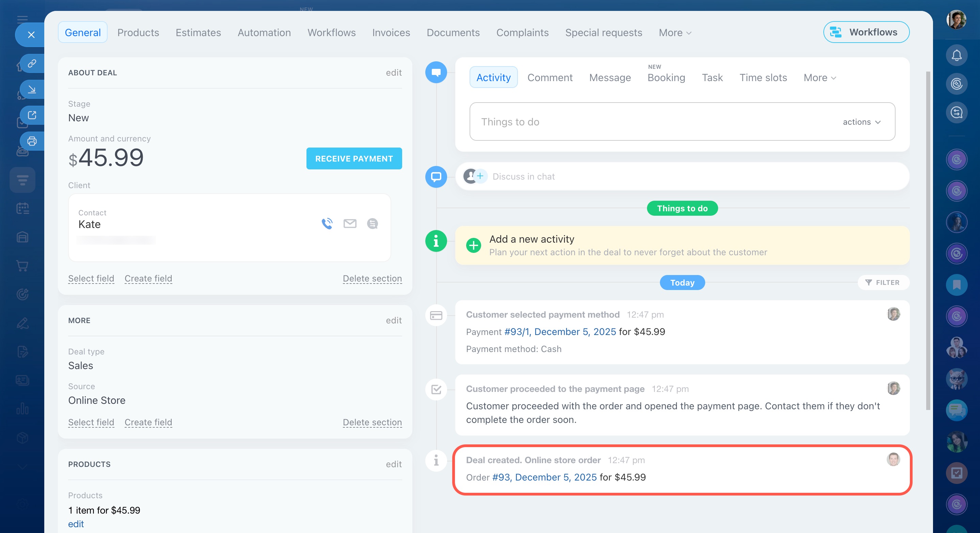The height and width of the screenshot is (533, 980).
Task: Switch to the Products tab
Action: point(138,33)
